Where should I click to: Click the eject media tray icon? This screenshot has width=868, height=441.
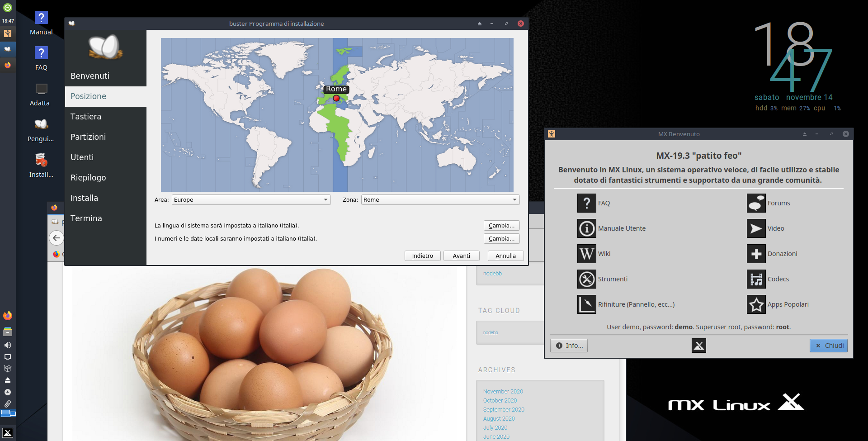(x=8, y=380)
